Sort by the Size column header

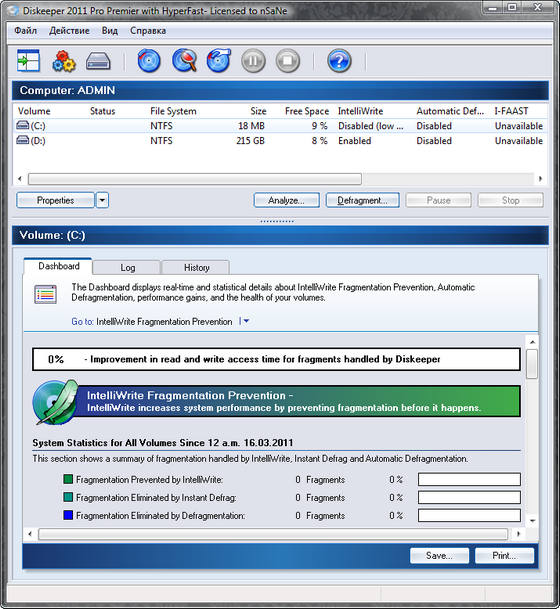258,111
